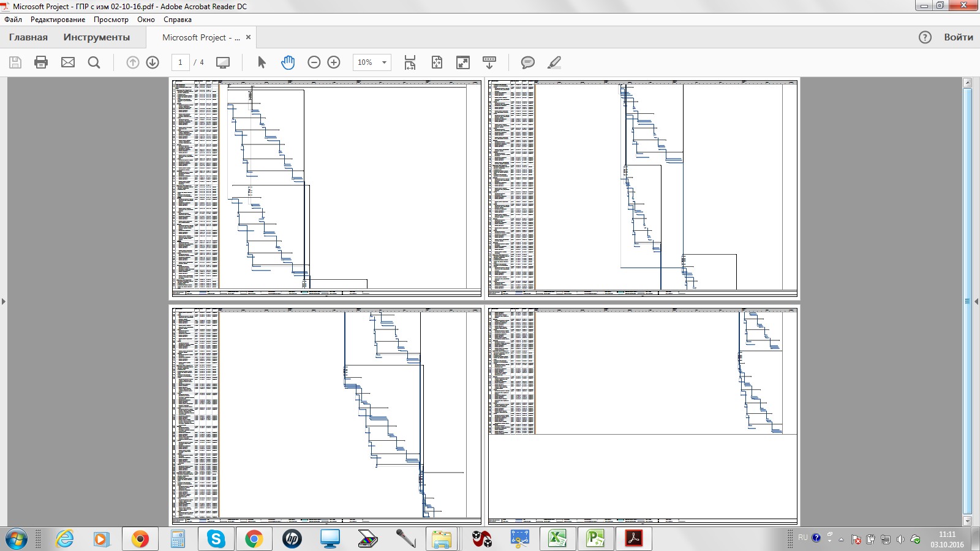Open the Справка menu
This screenshot has height=551, width=980.
(x=178, y=20)
